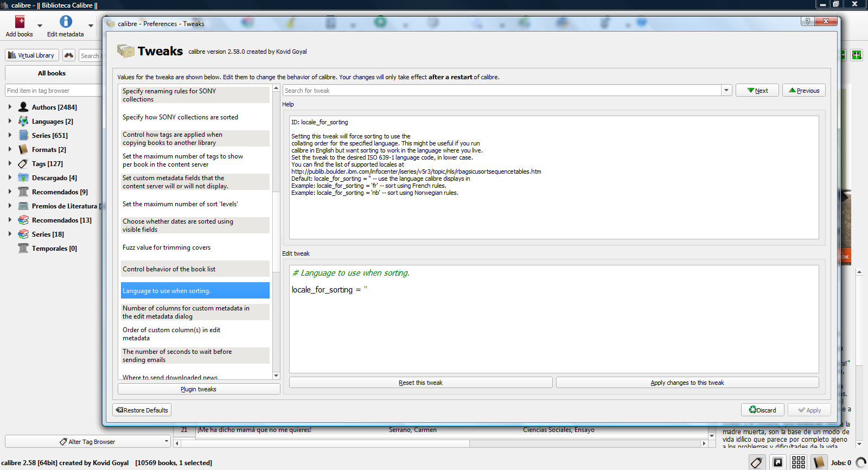868x470 pixels.
Task: Toggle the book details icon in status bar
Action: pos(819,462)
